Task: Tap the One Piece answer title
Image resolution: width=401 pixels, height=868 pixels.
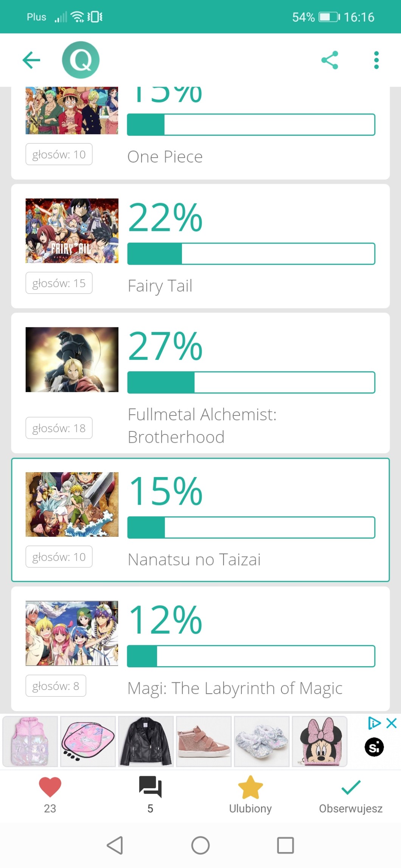Action: pyautogui.click(x=165, y=157)
